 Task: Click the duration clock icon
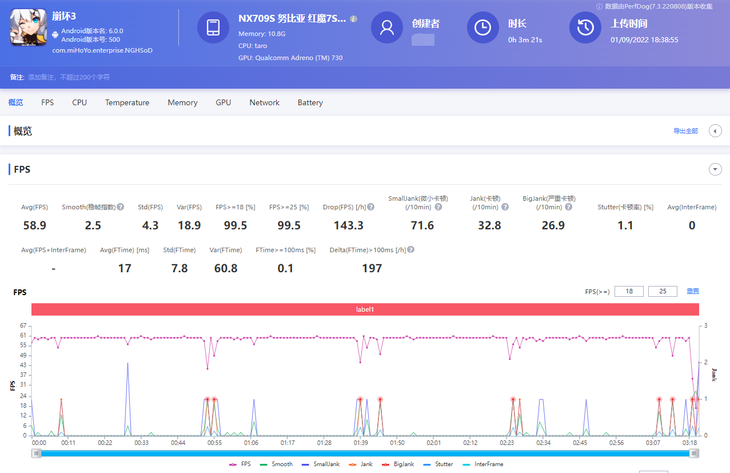483,27
